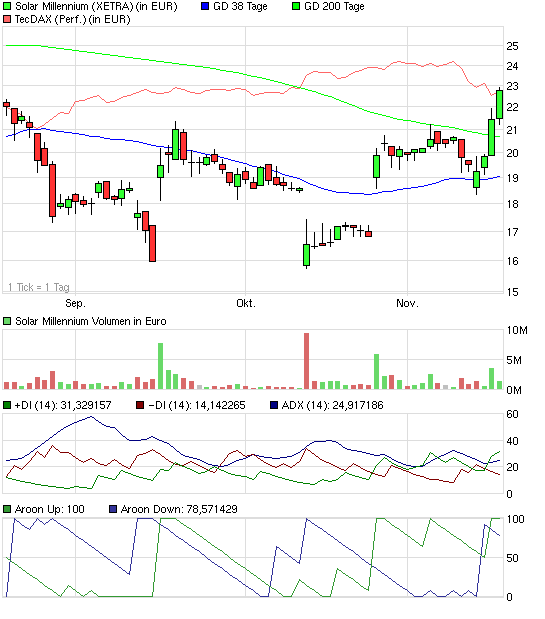Click the 'ADX (14): 24,917186' value
Screen dimensions: 545x619
(x=332, y=405)
